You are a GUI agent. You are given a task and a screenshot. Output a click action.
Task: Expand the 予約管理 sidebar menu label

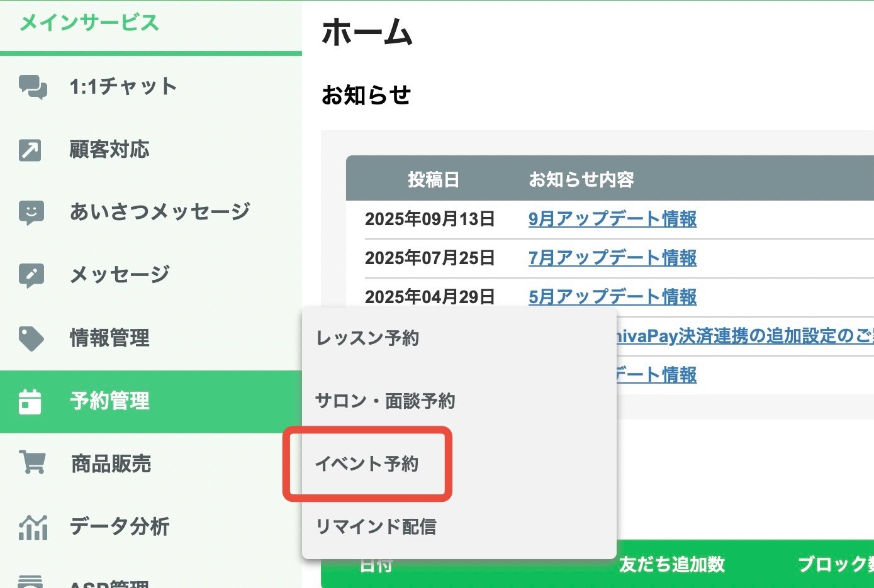tap(109, 401)
